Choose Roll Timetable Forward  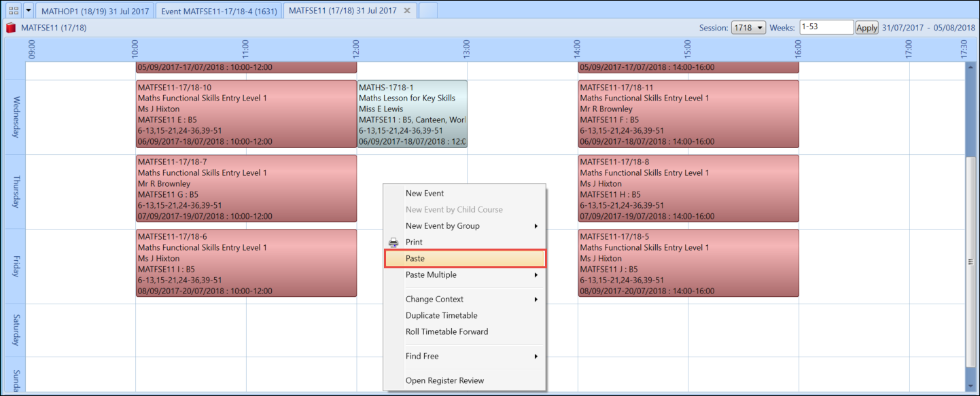click(447, 332)
